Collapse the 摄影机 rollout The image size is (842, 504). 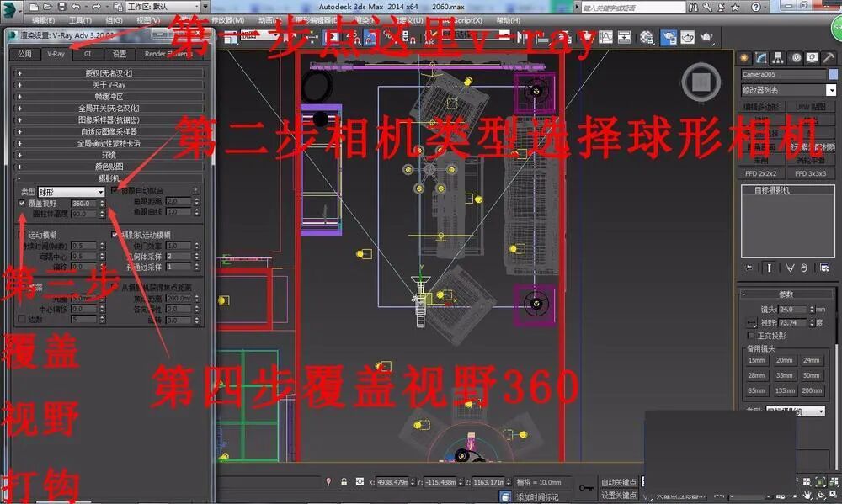[109, 178]
